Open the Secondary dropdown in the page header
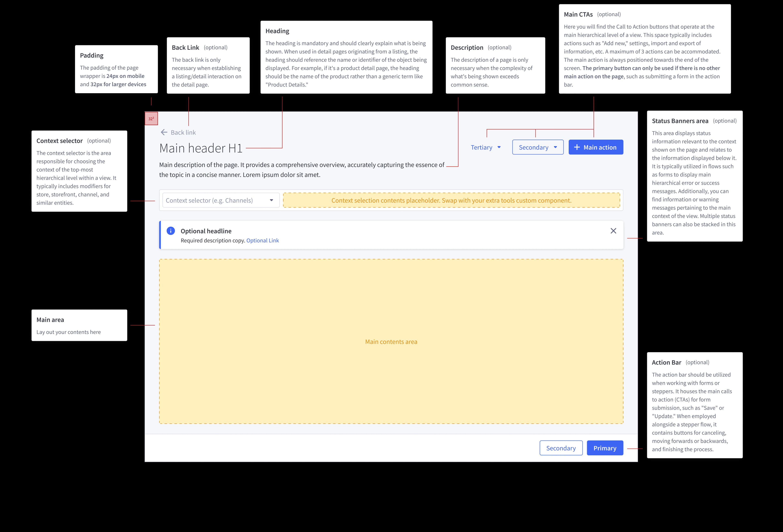Screen dimensions: 783x532 point(538,147)
